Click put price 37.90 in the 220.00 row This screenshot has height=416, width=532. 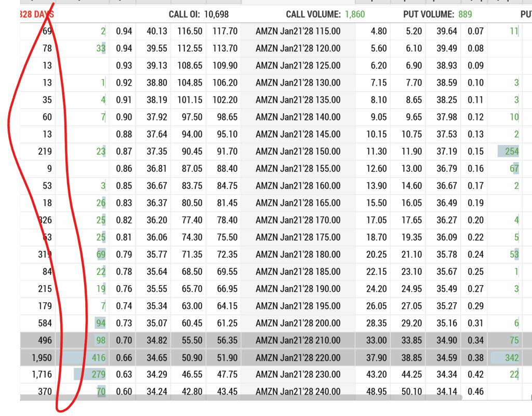coord(376,358)
